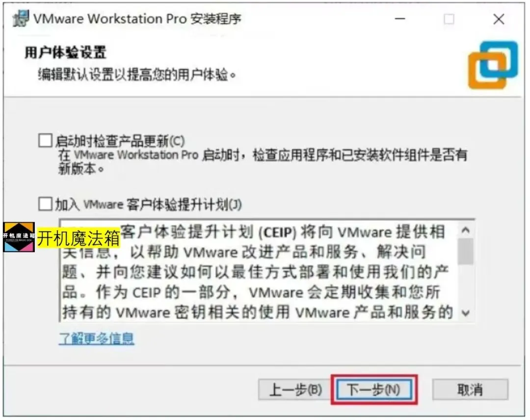530x420 pixels.
Task: Click the 用户体验设置 heading
Action: [66, 52]
